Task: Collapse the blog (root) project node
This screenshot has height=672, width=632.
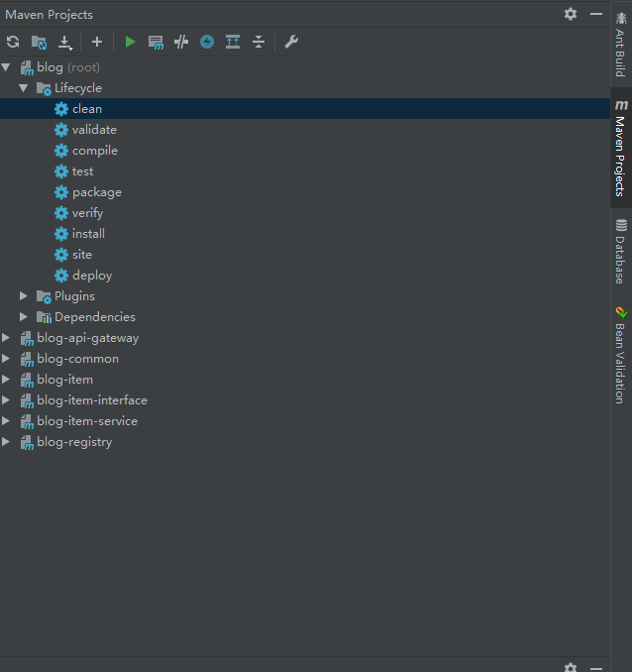Action: pos(6,66)
